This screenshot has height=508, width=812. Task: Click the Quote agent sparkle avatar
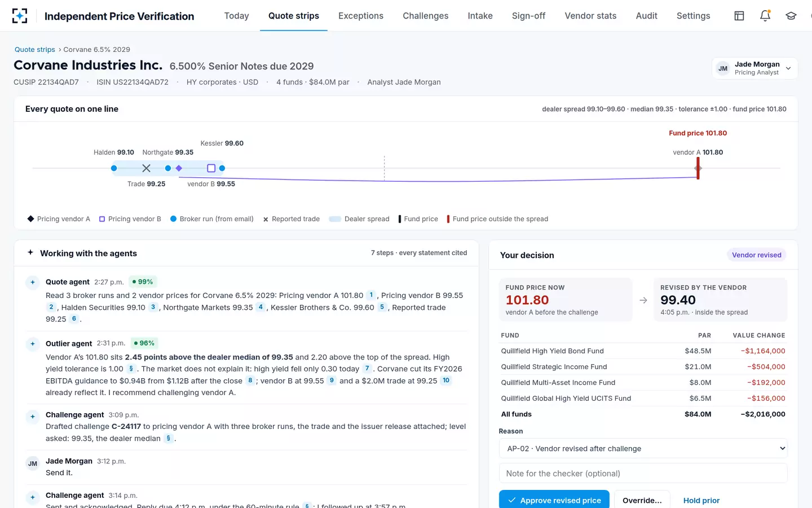(33, 282)
